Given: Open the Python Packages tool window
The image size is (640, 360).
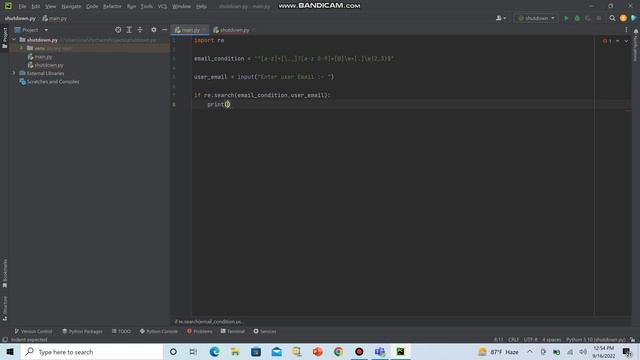Looking at the screenshot, I should (x=82, y=331).
